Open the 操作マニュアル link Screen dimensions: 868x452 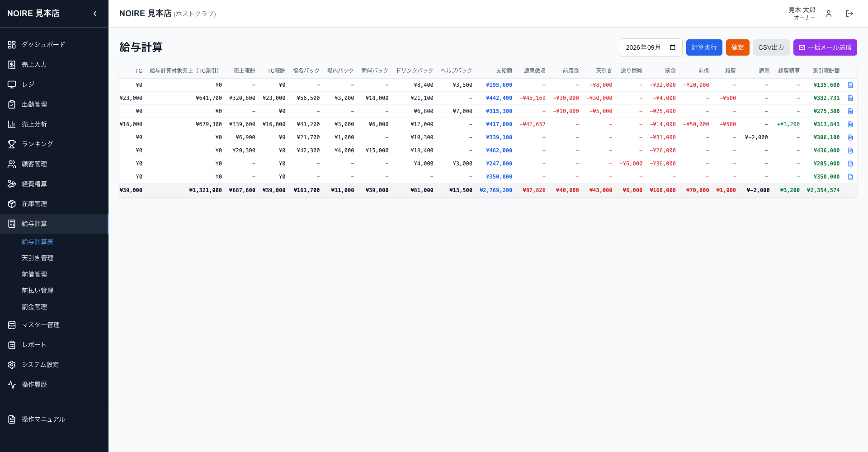click(54, 419)
